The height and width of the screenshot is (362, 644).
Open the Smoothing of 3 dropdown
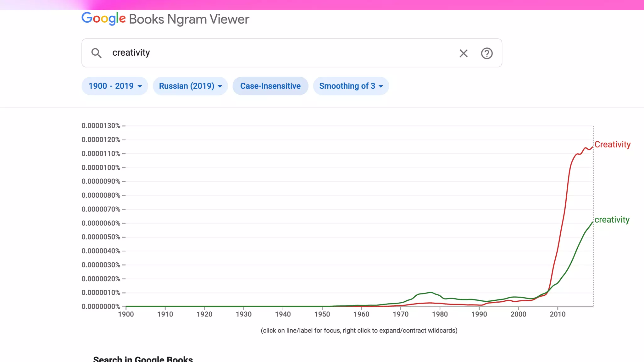coord(347,86)
